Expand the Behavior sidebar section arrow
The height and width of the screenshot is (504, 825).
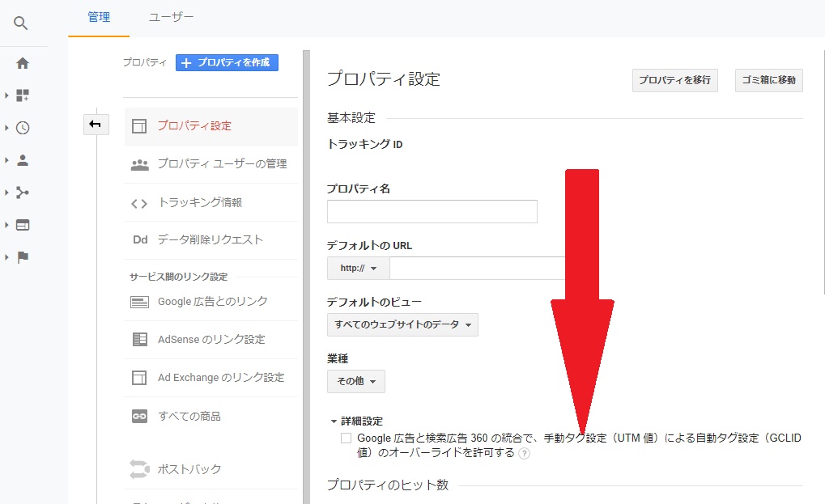[x=6, y=225]
